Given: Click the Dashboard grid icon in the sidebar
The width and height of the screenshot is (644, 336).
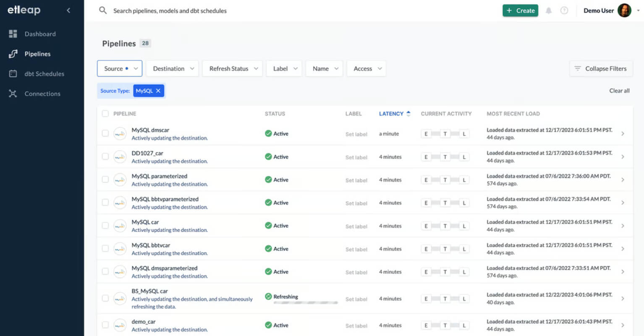Looking at the screenshot, I should pyautogui.click(x=13, y=34).
